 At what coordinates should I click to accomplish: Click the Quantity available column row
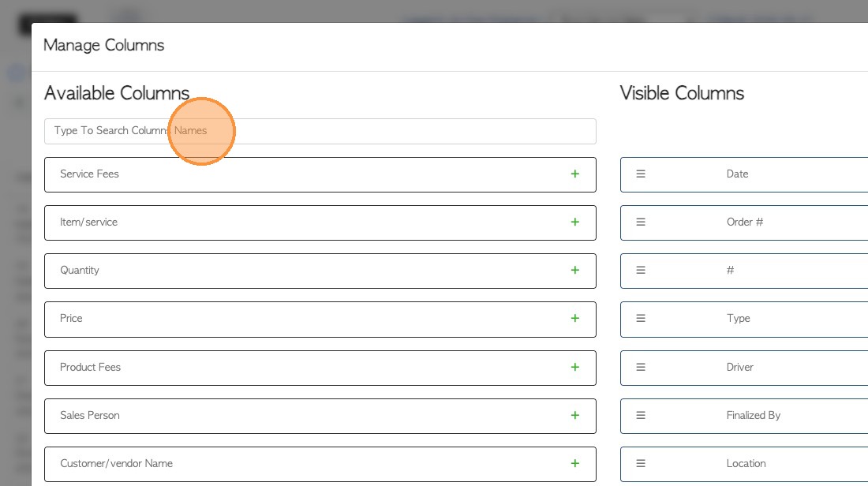click(300, 271)
